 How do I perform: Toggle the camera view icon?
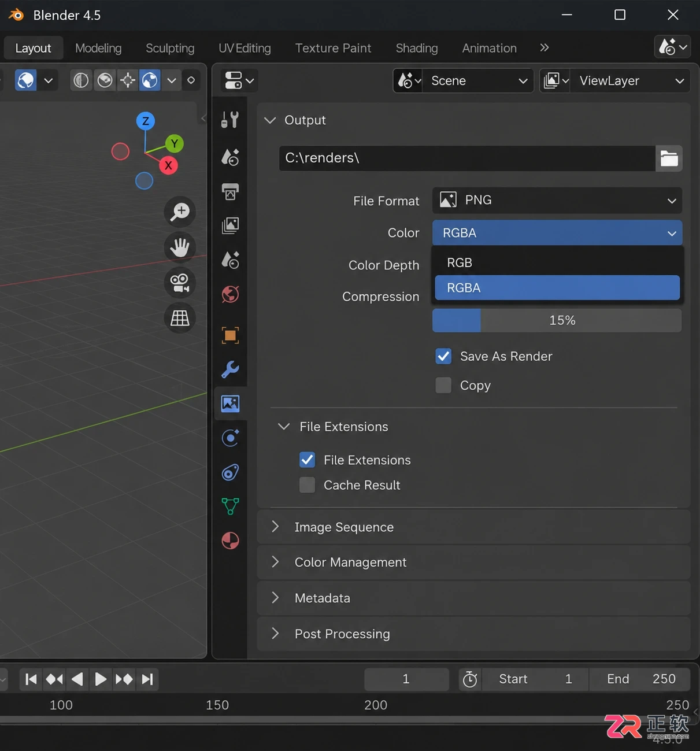point(180,283)
